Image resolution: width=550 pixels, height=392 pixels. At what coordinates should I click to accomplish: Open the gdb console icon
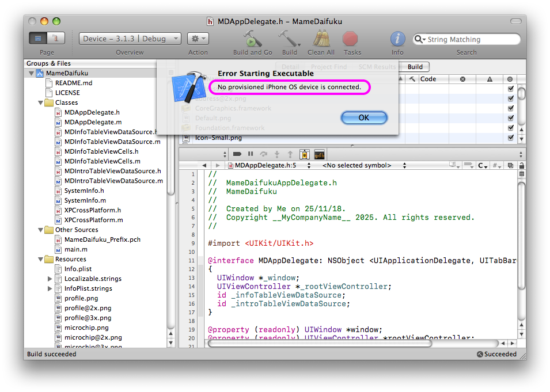pyautogui.click(x=319, y=154)
